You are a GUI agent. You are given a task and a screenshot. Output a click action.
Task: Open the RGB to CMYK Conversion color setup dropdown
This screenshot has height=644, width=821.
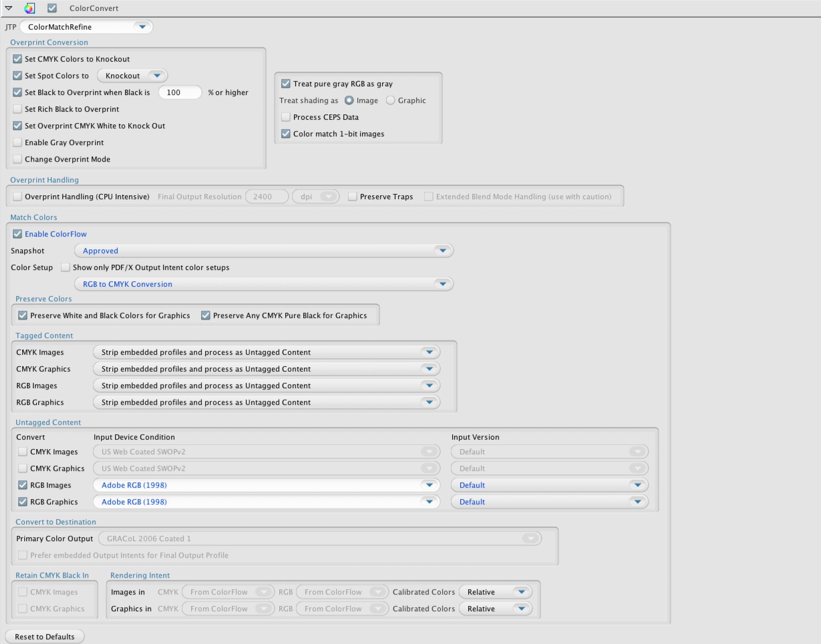click(x=264, y=284)
